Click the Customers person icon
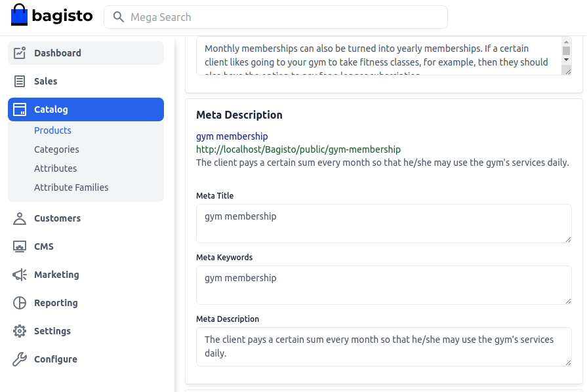This screenshot has width=587, height=392. click(20, 218)
